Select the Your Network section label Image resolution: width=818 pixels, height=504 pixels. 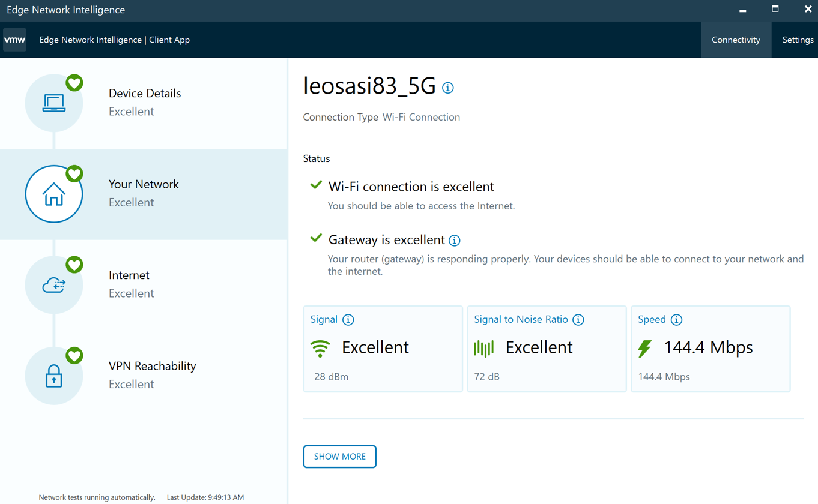(144, 184)
